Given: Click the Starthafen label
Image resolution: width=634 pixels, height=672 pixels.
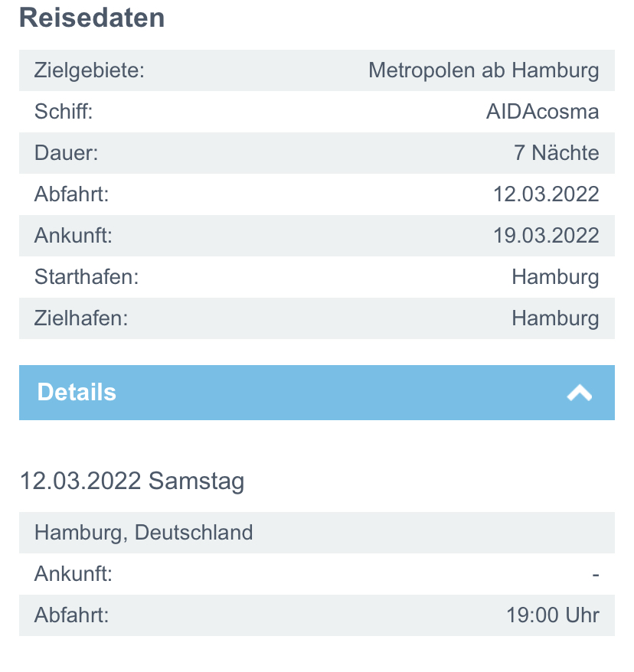Looking at the screenshot, I should [87, 276].
